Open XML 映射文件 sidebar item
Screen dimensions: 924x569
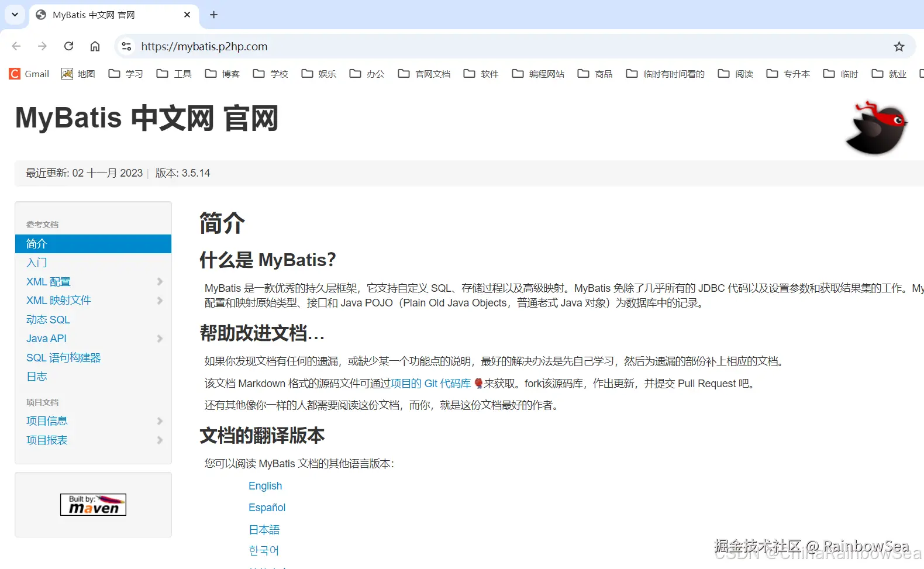tap(58, 301)
